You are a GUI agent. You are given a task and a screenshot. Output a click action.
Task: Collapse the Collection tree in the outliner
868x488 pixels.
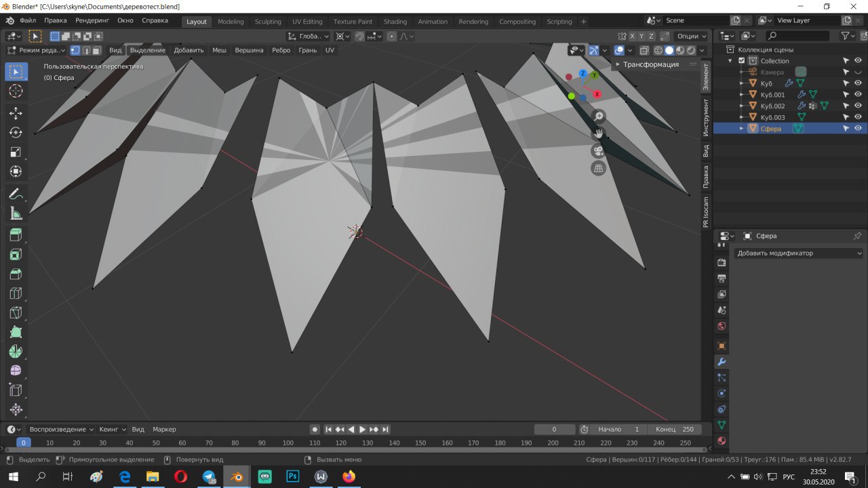[x=731, y=61]
